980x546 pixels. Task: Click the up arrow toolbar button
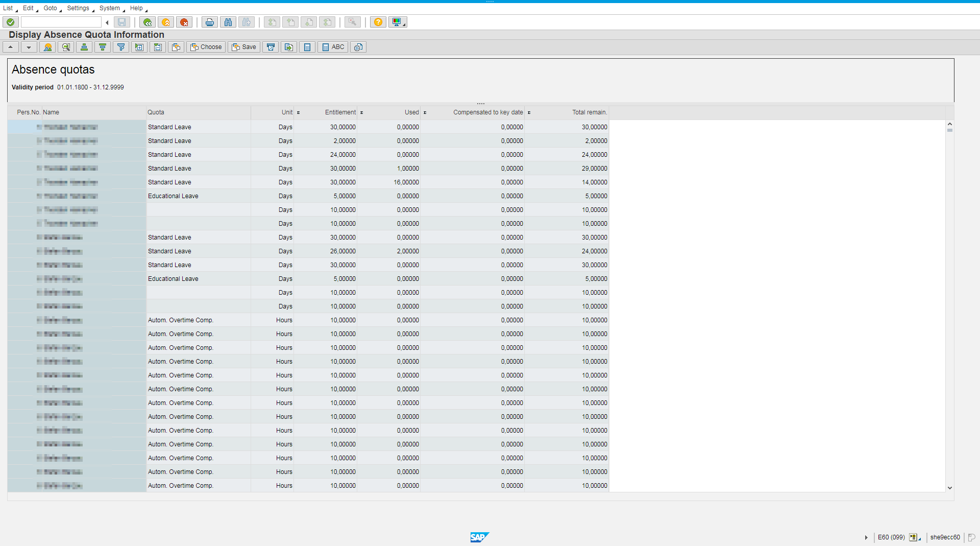[x=11, y=47]
